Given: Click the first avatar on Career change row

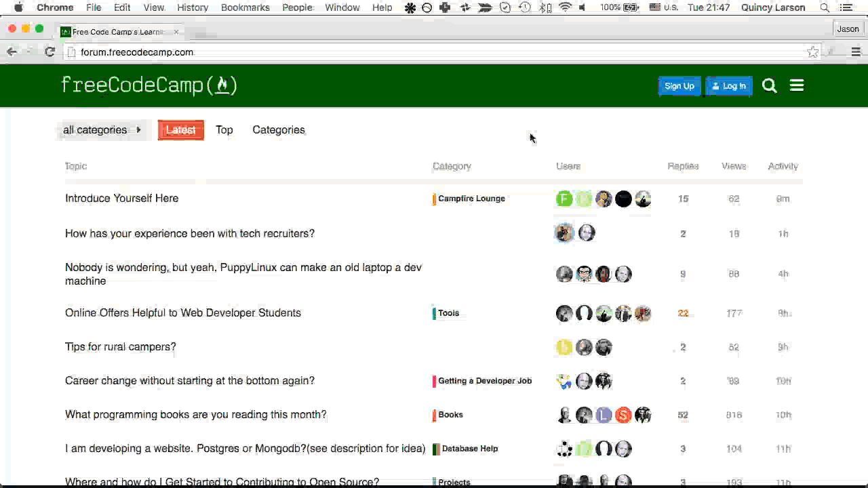Looking at the screenshot, I should 564,381.
